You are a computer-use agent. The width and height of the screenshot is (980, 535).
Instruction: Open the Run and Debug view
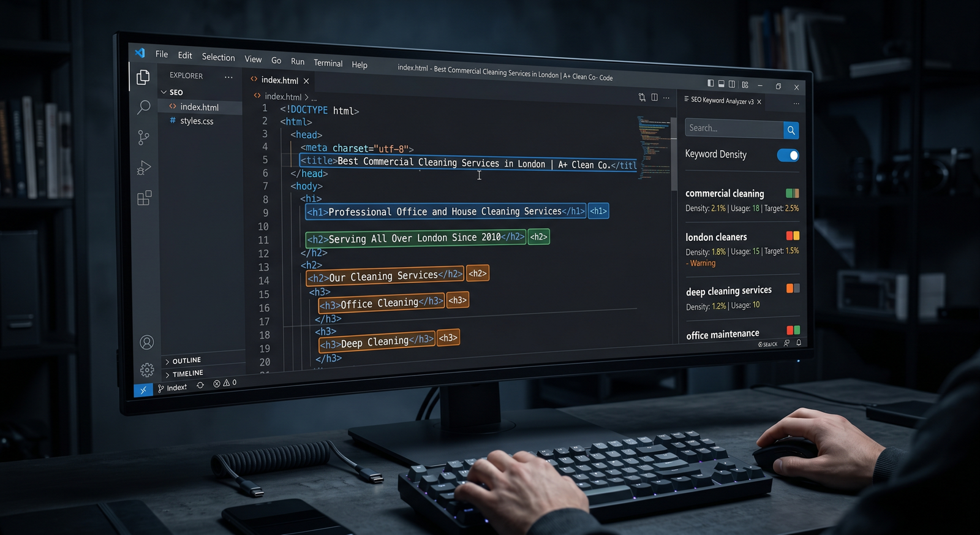point(143,167)
